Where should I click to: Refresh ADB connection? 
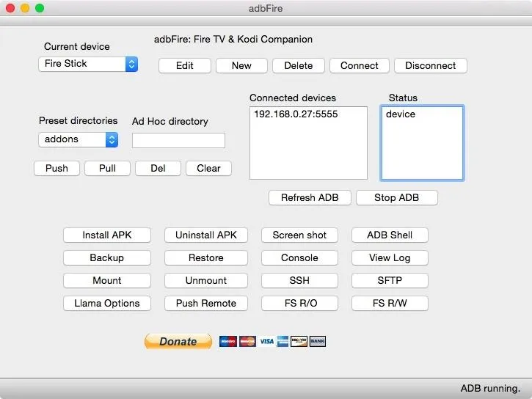click(310, 197)
